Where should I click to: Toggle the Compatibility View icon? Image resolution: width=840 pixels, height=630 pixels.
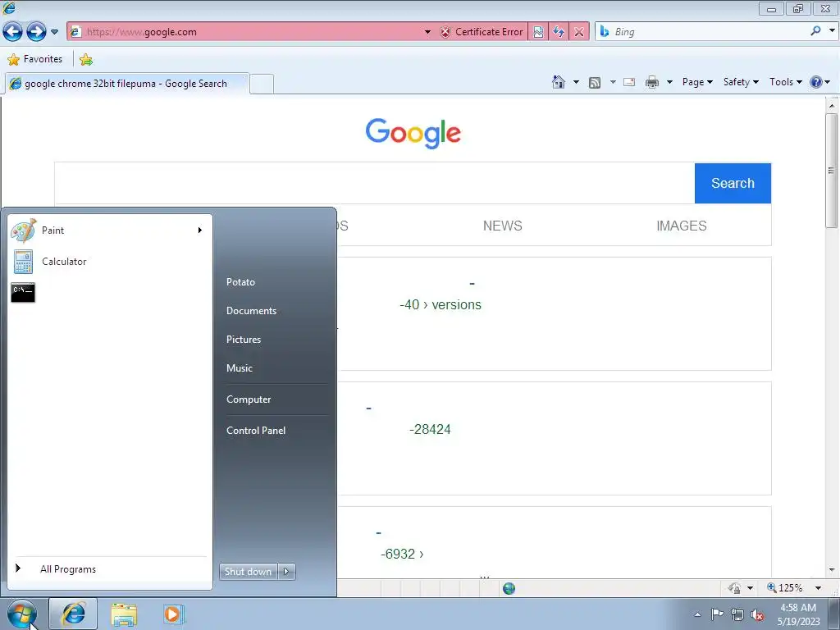click(538, 32)
